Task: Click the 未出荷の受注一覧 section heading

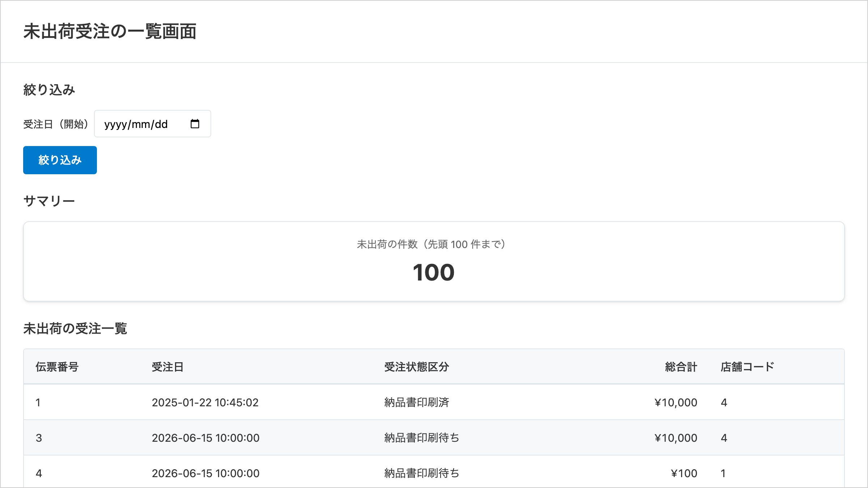Action: coord(75,329)
